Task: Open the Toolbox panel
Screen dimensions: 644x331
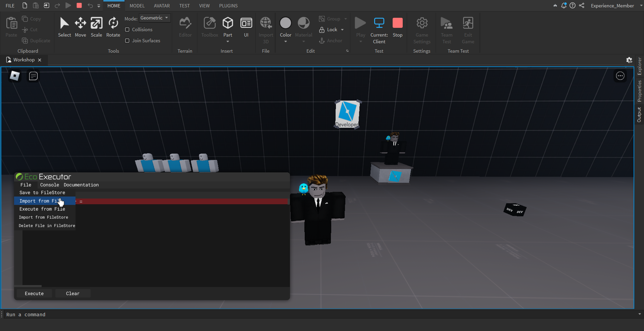Action: pos(210,27)
